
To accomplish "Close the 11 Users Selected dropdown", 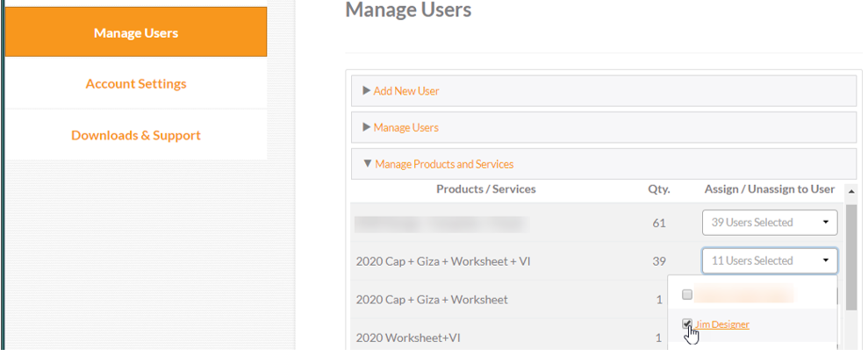I will (x=770, y=260).
